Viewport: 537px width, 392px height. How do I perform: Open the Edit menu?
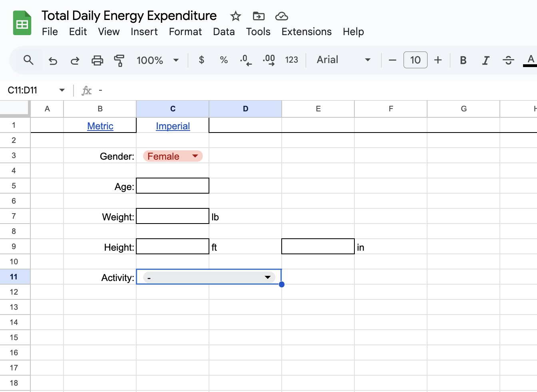click(78, 32)
